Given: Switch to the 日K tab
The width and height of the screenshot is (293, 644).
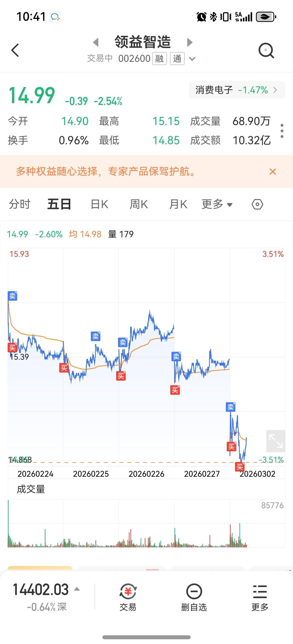Looking at the screenshot, I should click(x=99, y=204).
